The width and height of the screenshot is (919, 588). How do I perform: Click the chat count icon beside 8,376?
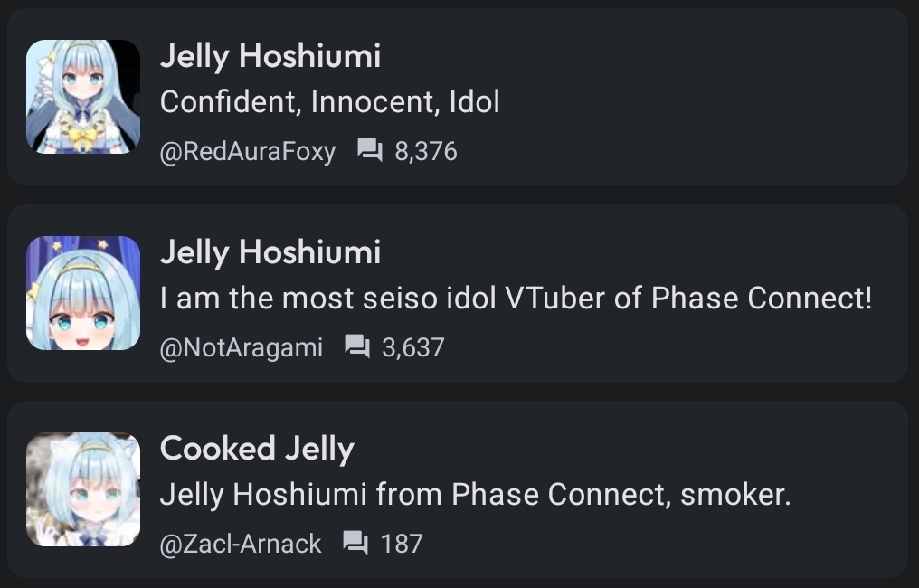point(370,151)
